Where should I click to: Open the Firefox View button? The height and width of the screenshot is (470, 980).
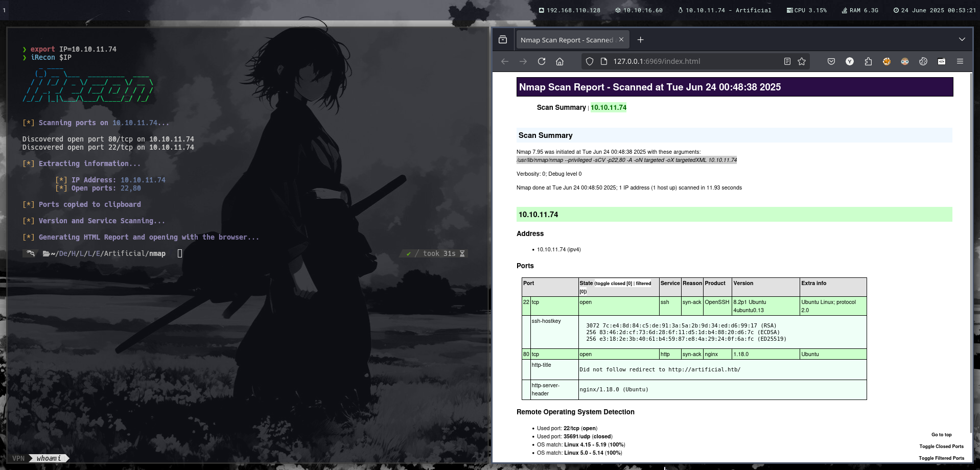click(503, 40)
